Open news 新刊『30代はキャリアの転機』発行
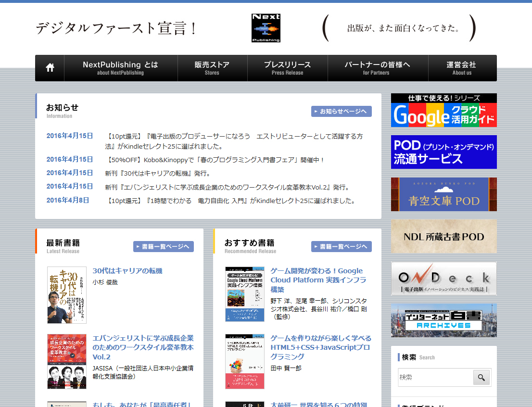The image size is (532, 407). pos(158,174)
